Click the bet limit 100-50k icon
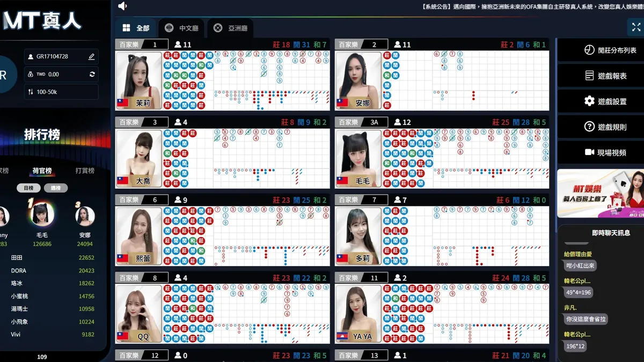The image size is (644, 362). (x=30, y=92)
